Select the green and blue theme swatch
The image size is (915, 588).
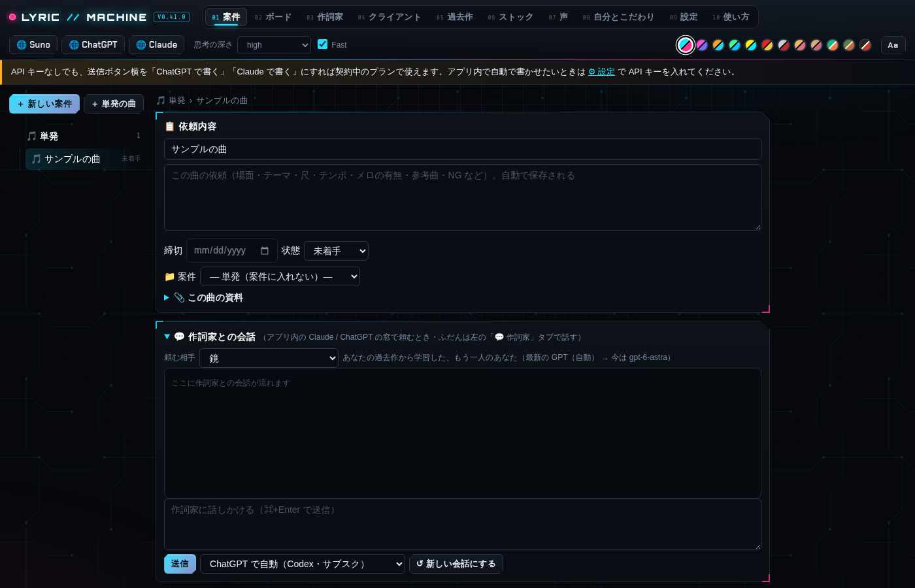tap(735, 45)
